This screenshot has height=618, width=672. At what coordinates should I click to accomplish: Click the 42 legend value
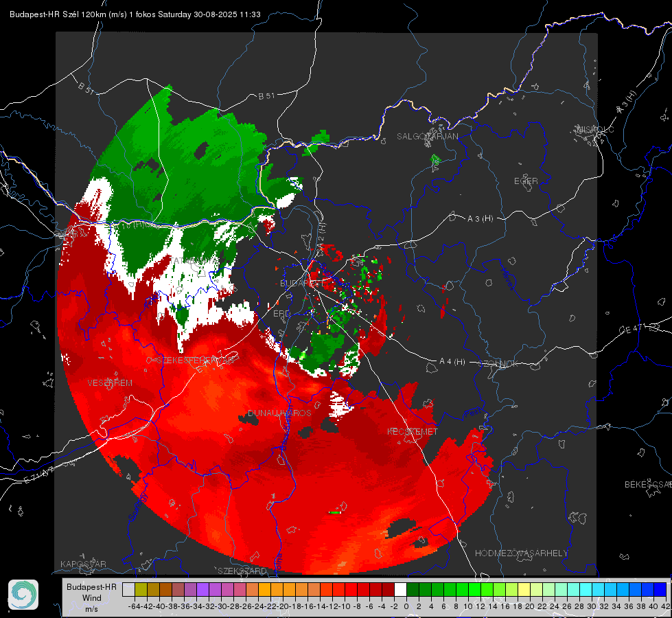(x=666, y=606)
